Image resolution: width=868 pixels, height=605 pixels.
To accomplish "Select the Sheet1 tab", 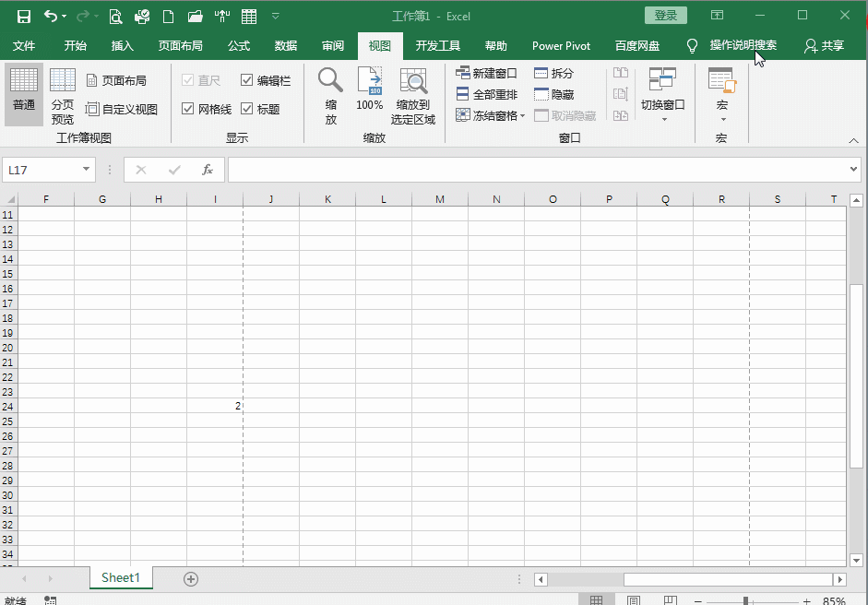I will [121, 578].
